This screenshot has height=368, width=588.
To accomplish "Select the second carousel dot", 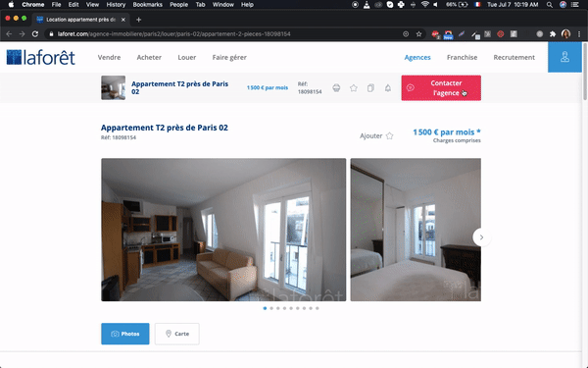I will point(271,308).
